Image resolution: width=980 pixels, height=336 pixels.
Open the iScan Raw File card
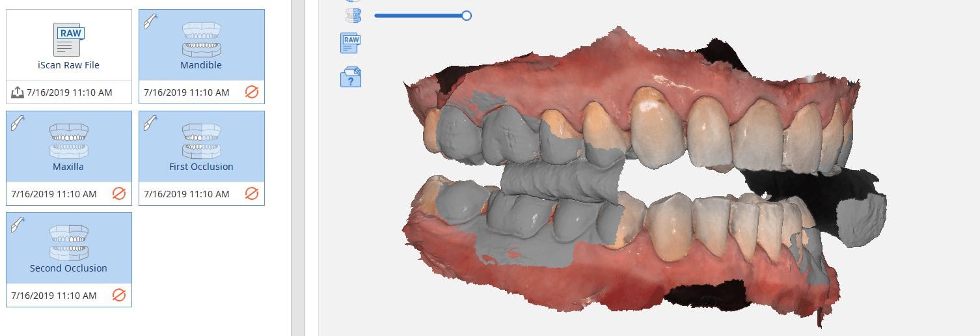(69, 57)
